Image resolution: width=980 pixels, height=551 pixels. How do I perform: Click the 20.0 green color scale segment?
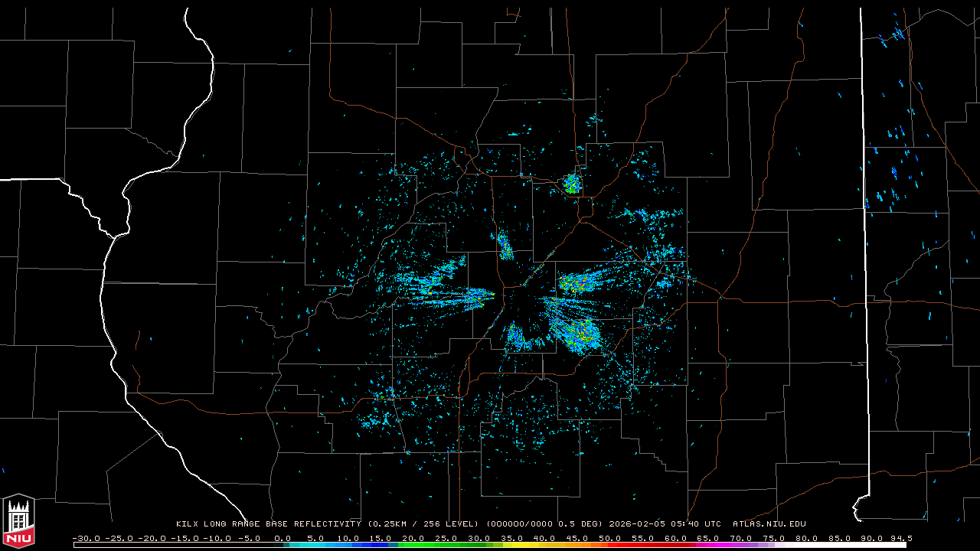pos(413,545)
